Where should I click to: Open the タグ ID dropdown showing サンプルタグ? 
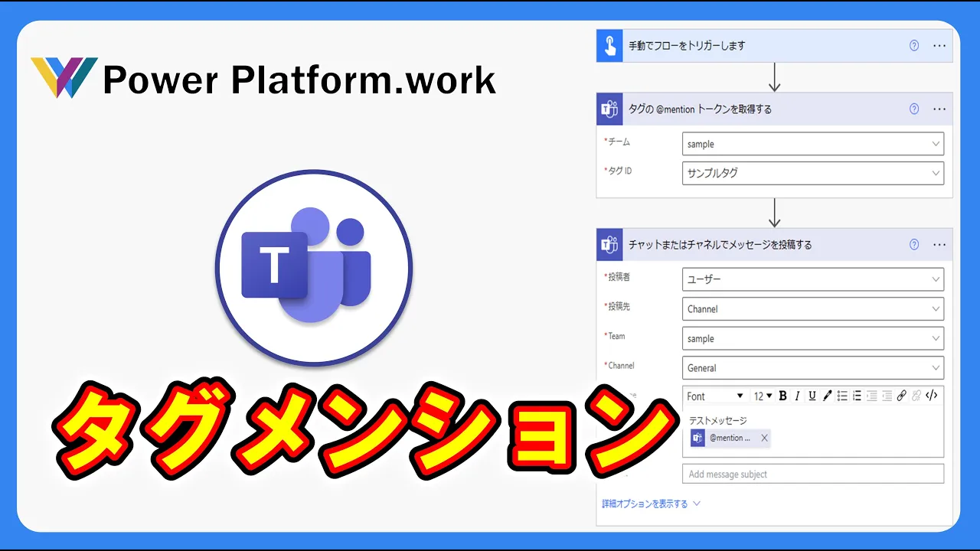[x=812, y=173]
